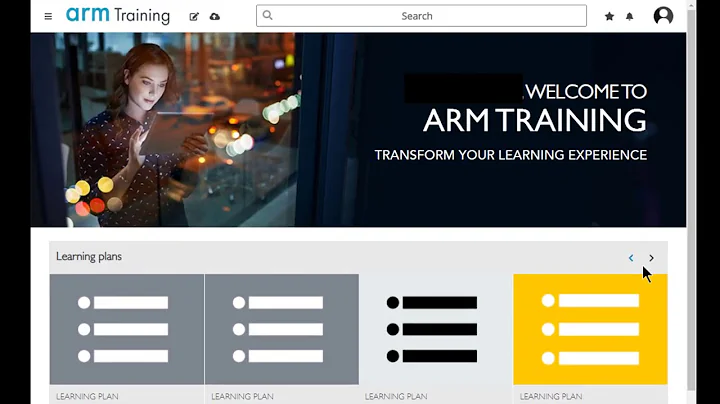Click the up arrow above the scrollbar

(691, 5)
